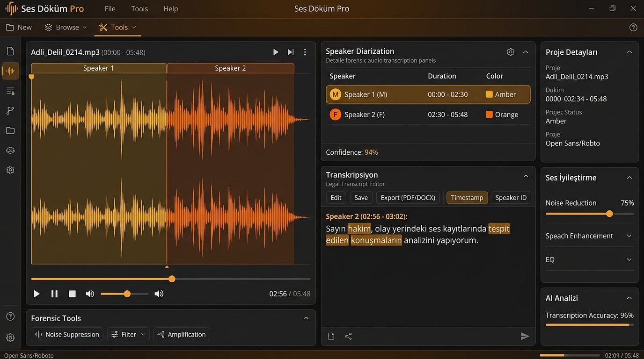644x359 pixels.
Task: Click Export (PDF/DOCX) button
Action: click(x=408, y=198)
